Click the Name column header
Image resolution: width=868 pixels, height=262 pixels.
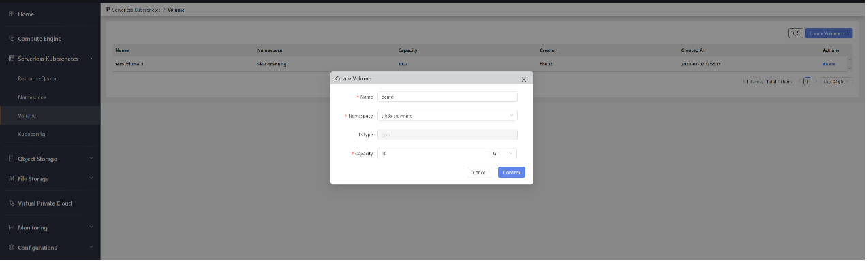pyautogui.click(x=122, y=50)
